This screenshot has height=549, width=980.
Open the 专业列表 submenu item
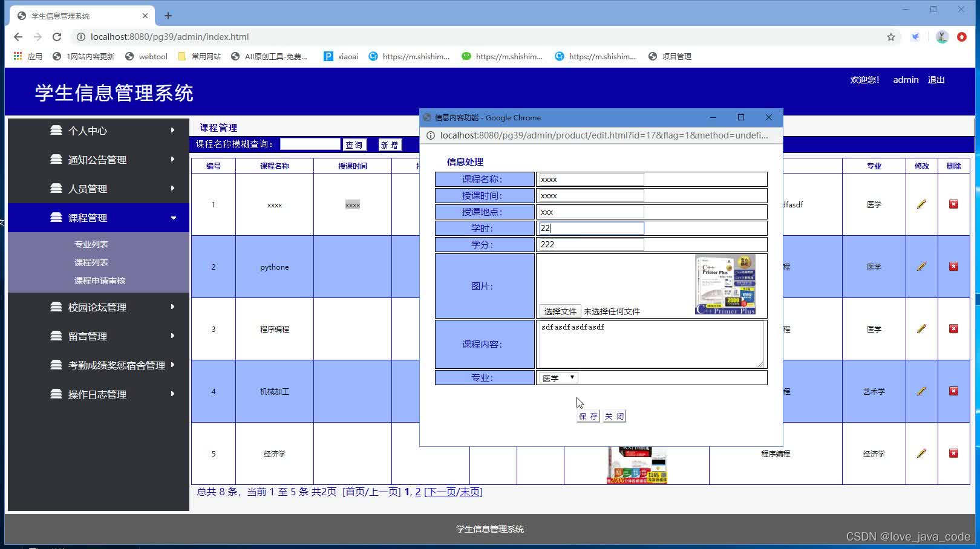coord(91,244)
